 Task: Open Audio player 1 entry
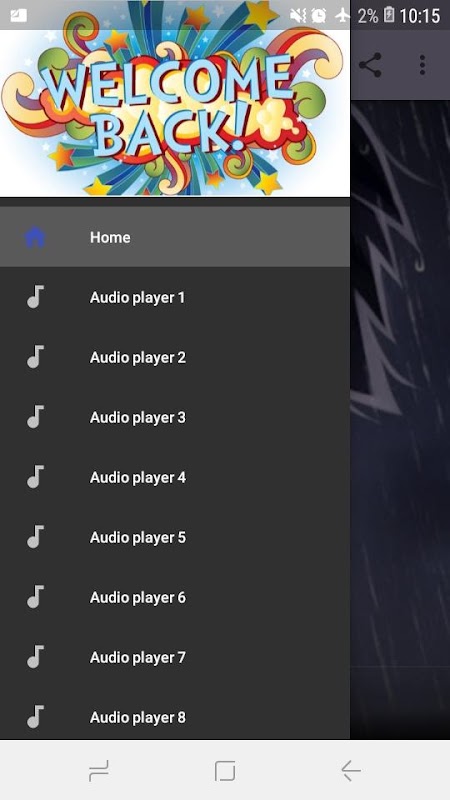[175, 297]
